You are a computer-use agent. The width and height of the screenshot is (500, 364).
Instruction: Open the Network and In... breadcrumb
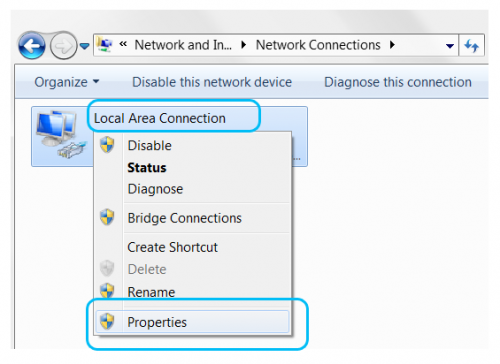[183, 45]
